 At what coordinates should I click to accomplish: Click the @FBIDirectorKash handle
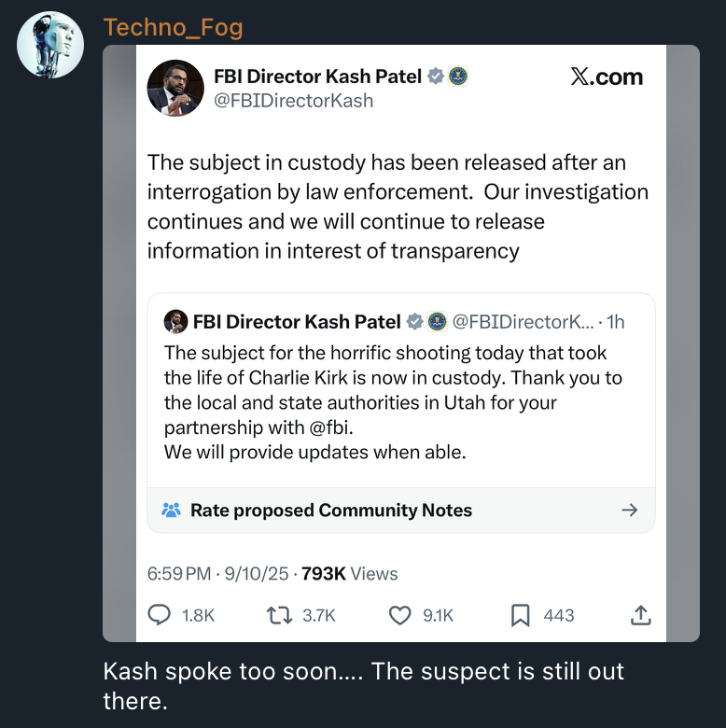coord(294,101)
